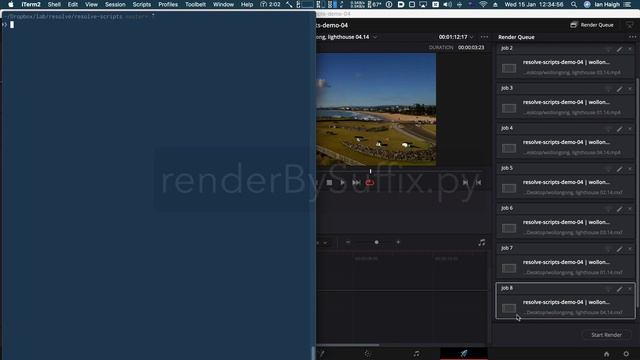
Task: Click the timeline zoom slider handle
Action: point(376,242)
